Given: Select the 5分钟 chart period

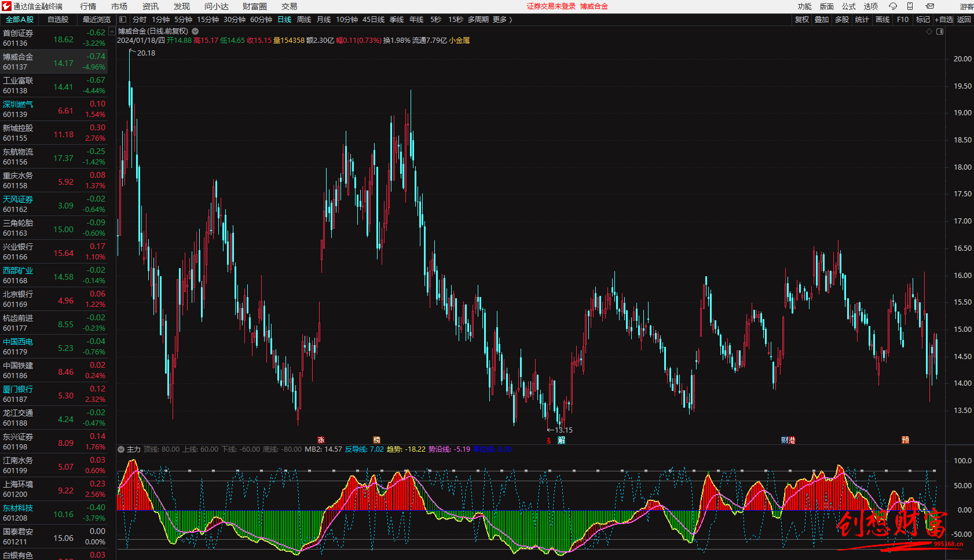Looking at the screenshot, I should click(x=184, y=20).
